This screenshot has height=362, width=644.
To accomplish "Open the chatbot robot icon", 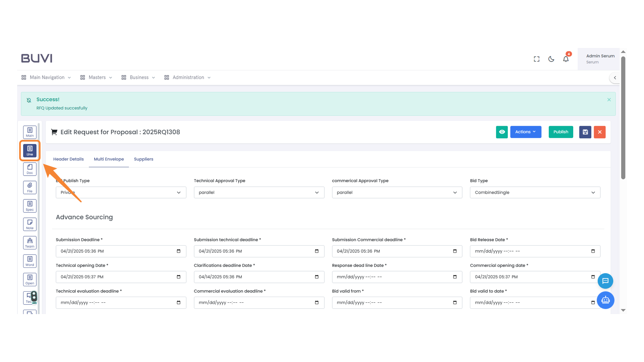I will point(605,300).
